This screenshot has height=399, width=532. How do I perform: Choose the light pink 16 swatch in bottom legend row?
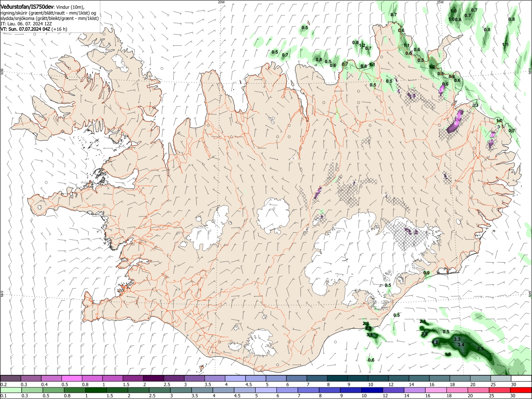435,390
